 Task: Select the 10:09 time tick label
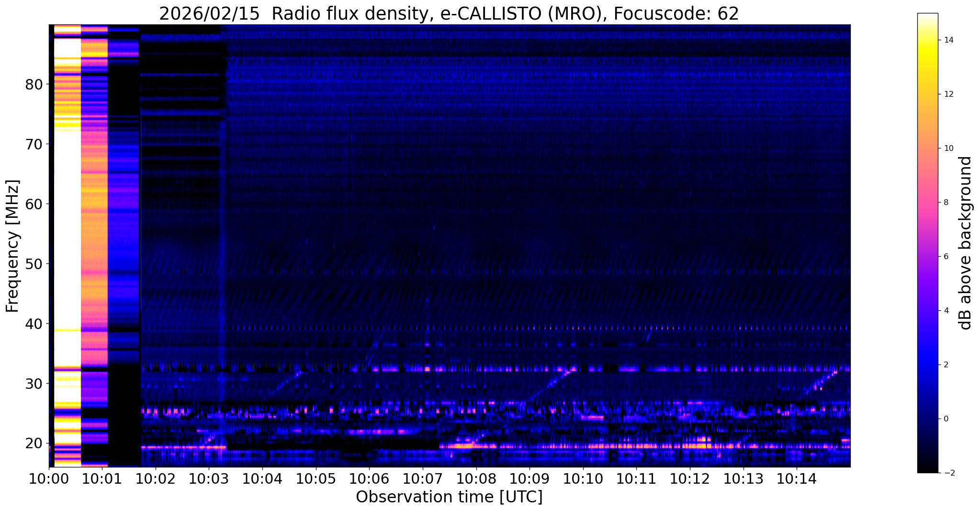click(x=529, y=479)
